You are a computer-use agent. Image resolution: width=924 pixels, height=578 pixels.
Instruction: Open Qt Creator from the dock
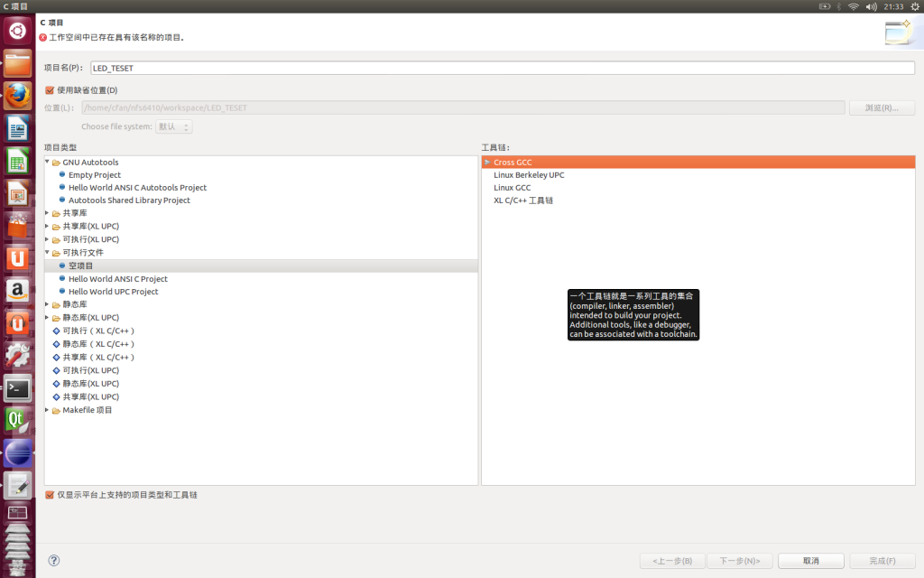tap(18, 421)
